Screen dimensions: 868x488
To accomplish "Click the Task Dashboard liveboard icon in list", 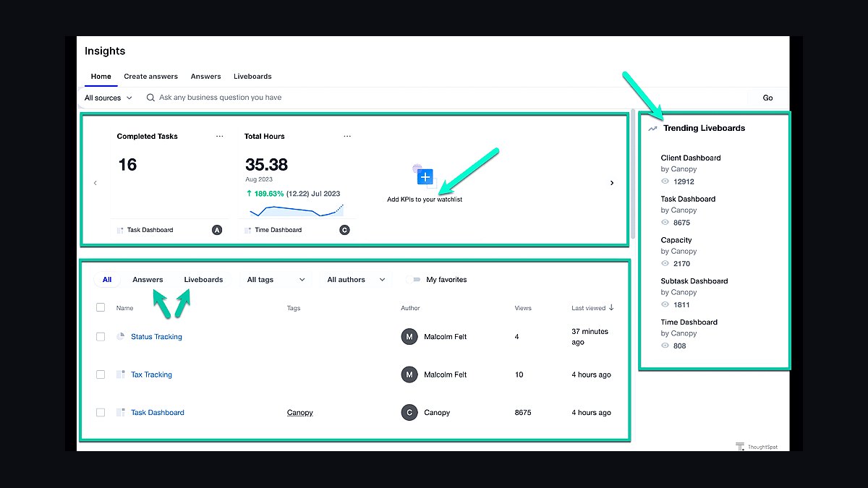I will tap(121, 412).
